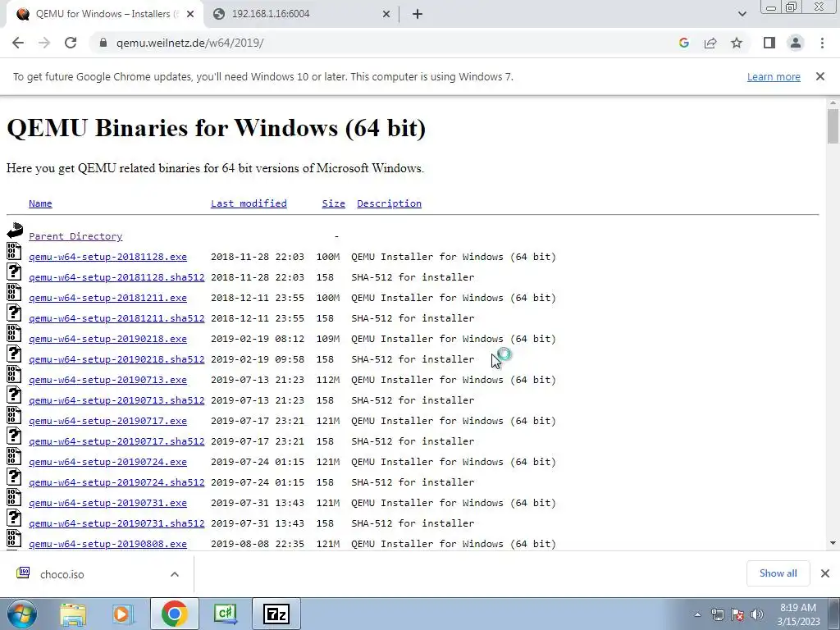Sort listing by Last modified
The height and width of the screenshot is (630, 840).
pyautogui.click(x=249, y=203)
